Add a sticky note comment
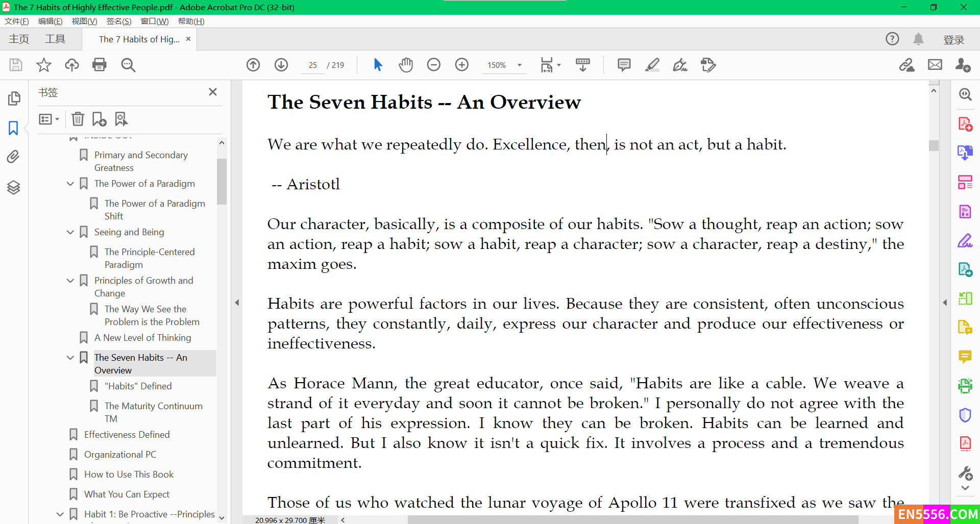Viewport: 980px width, 524px height. coord(624,65)
